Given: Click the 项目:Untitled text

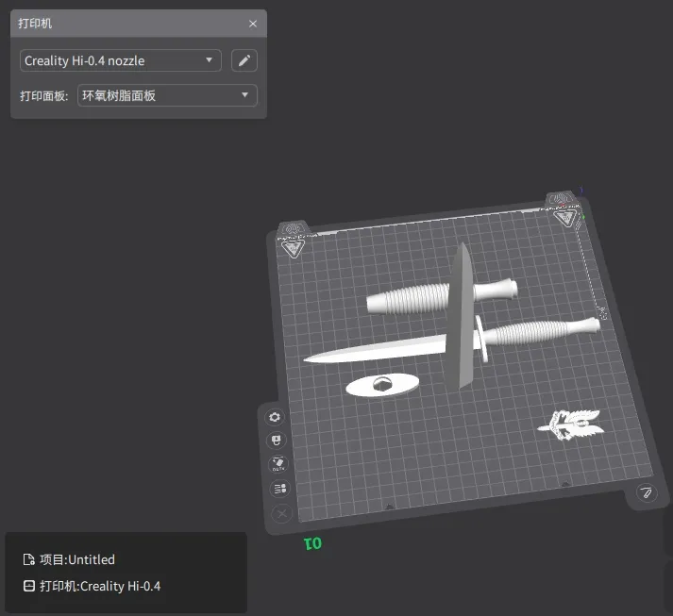Looking at the screenshot, I should pos(77,559).
